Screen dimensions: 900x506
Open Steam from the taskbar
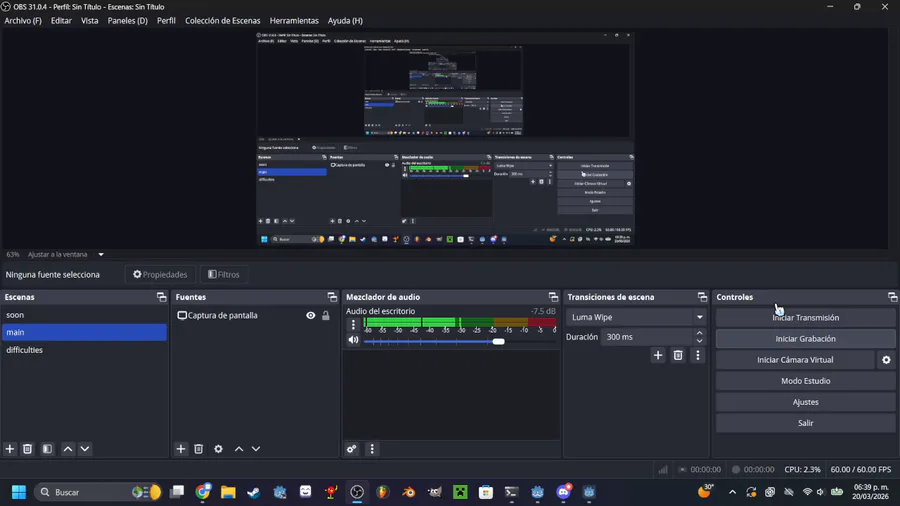pyautogui.click(x=254, y=492)
